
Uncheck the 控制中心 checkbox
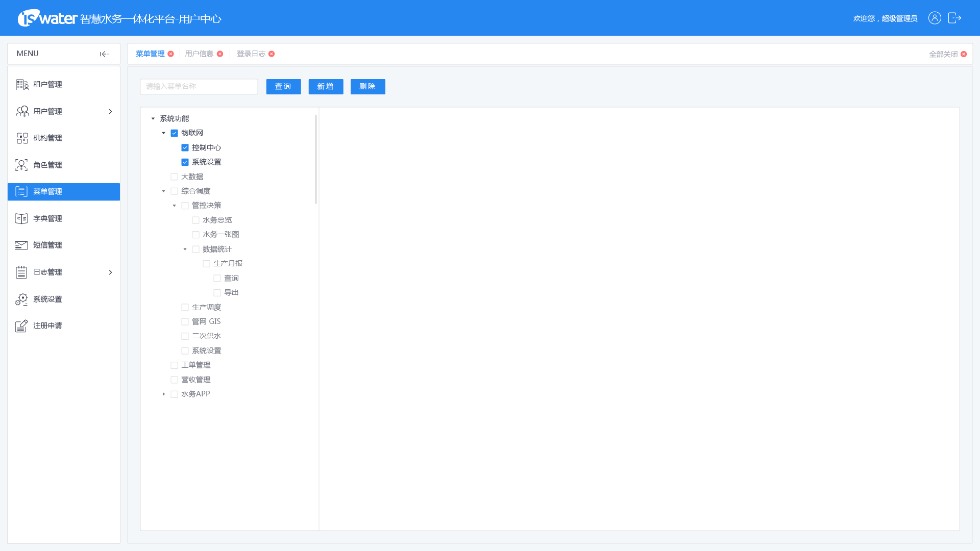point(185,147)
